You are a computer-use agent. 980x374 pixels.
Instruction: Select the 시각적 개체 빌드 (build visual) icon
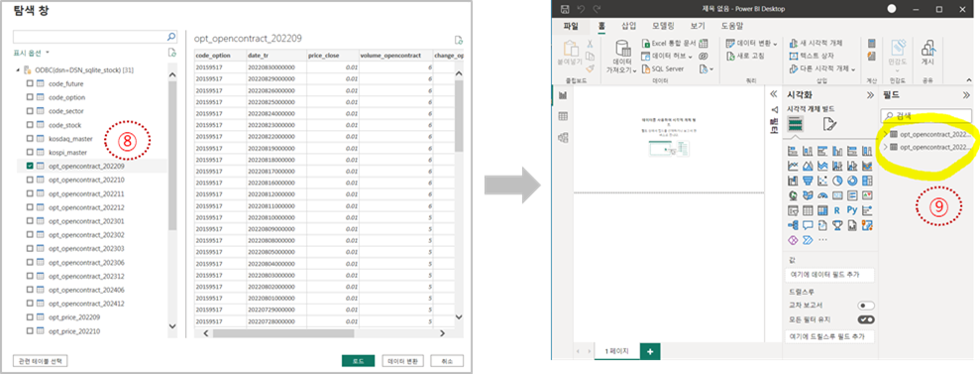796,124
